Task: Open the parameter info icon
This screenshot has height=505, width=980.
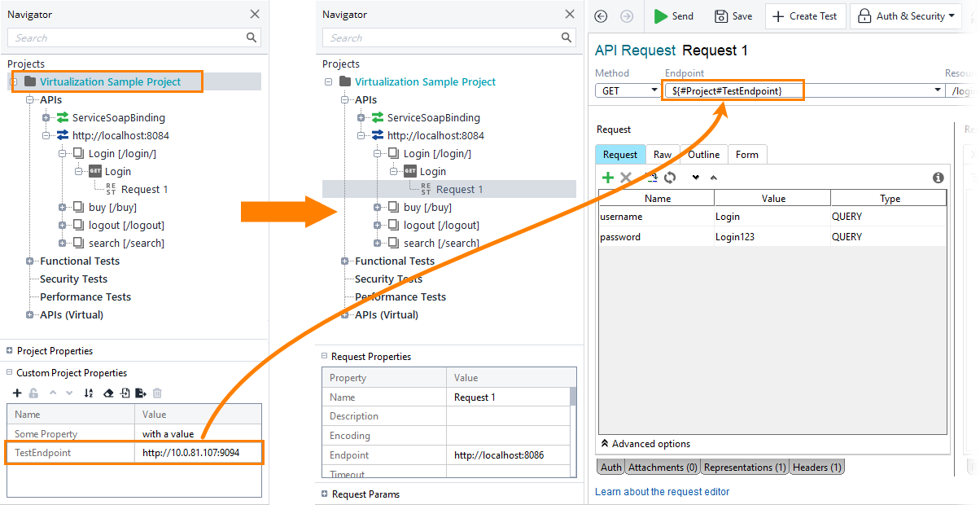Action: (x=937, y=177)
